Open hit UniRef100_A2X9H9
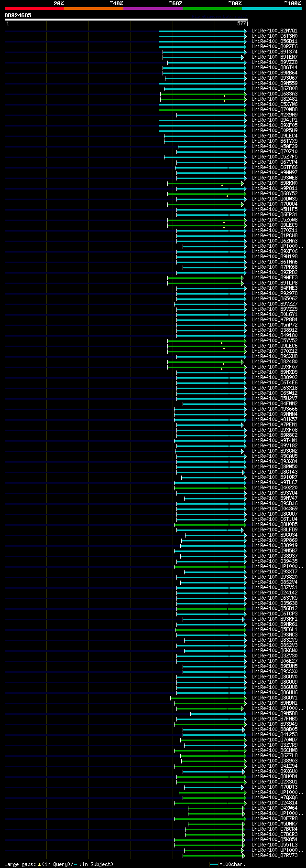 click(274, 115)
